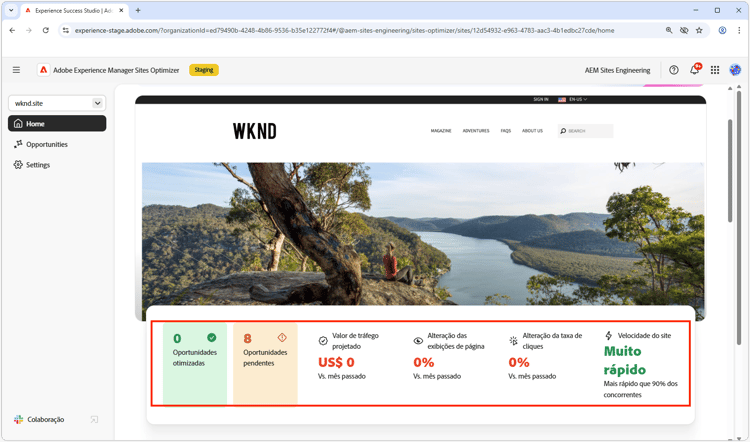Open the user profile avatar
The width and height of the screenshot is (750, 442).
coord(735,70)
